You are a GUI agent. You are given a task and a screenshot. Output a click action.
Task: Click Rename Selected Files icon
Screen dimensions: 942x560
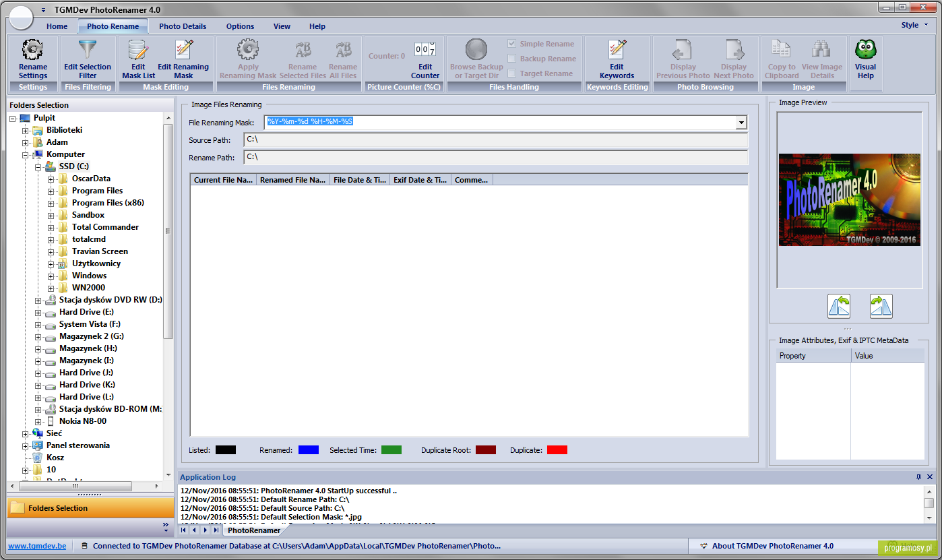pos(303,49)
